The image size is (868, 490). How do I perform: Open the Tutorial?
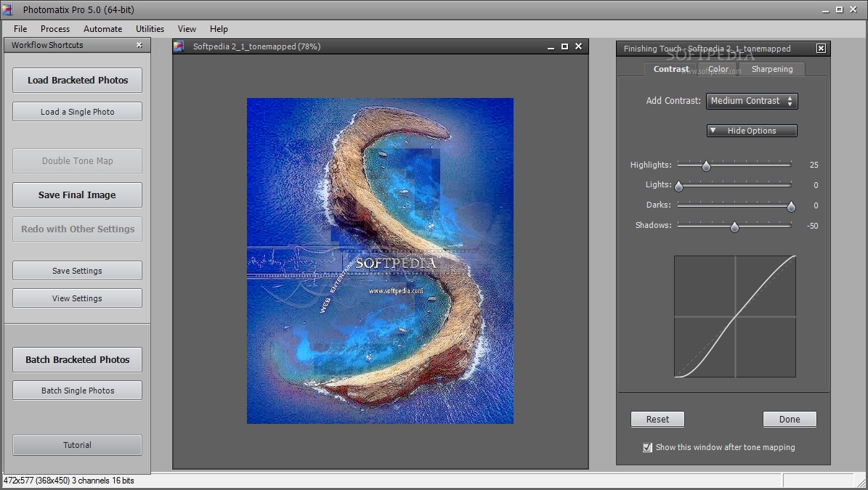tap(78, 445)
